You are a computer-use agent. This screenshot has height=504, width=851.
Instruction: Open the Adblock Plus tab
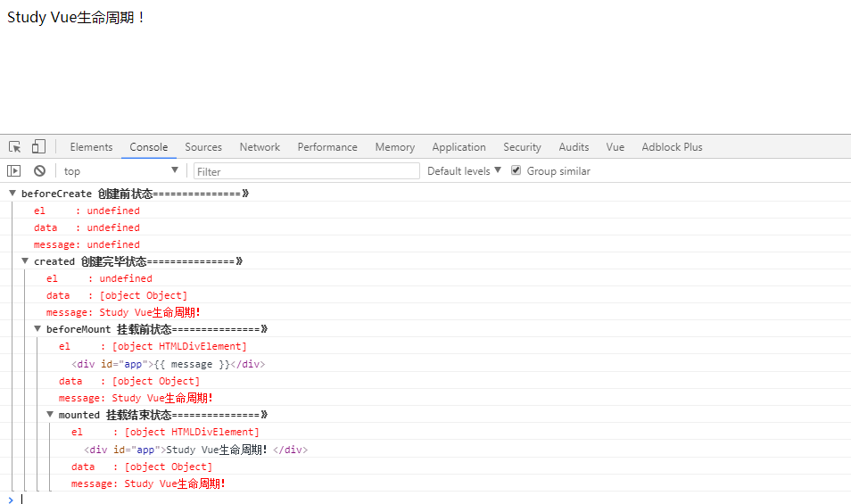pos(672,147)
